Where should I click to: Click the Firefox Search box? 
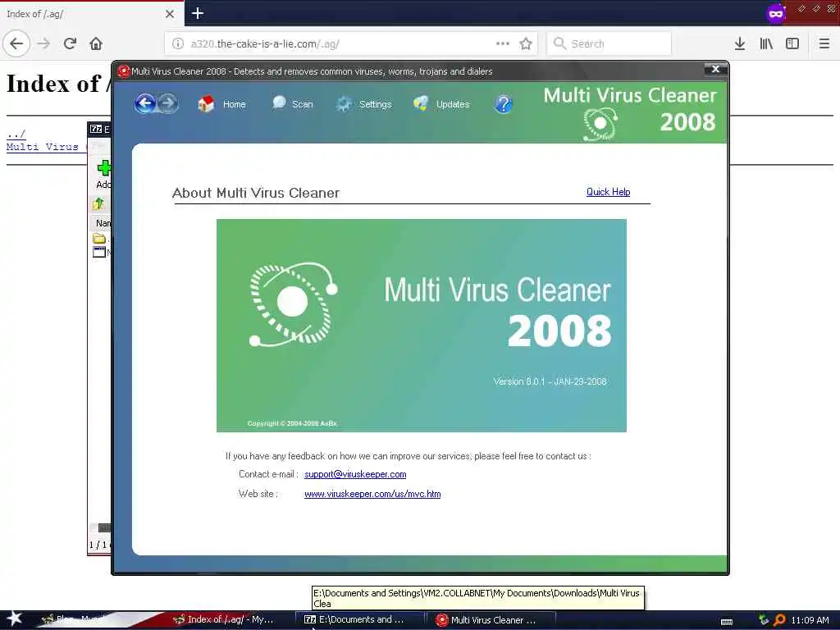tap(609, 43)
